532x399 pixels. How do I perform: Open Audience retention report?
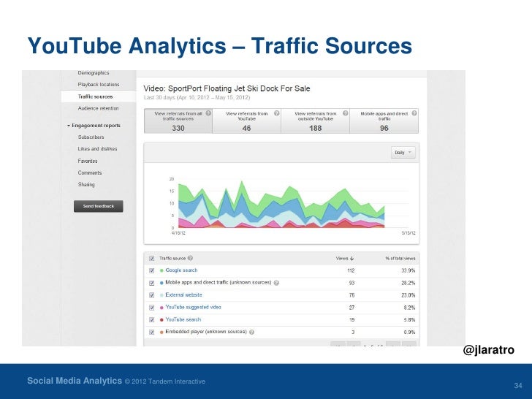click(99, 108)
